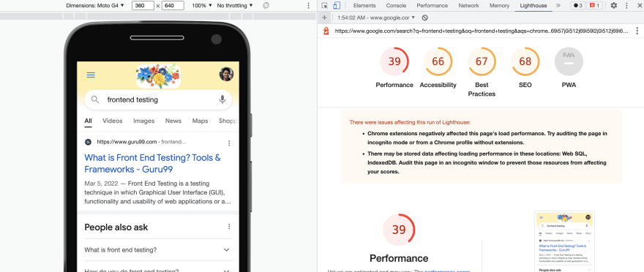Switch to the Elements tab
The width and height of the screenshot is (644, 272).
pyautogui.click(x=364, y=6)
